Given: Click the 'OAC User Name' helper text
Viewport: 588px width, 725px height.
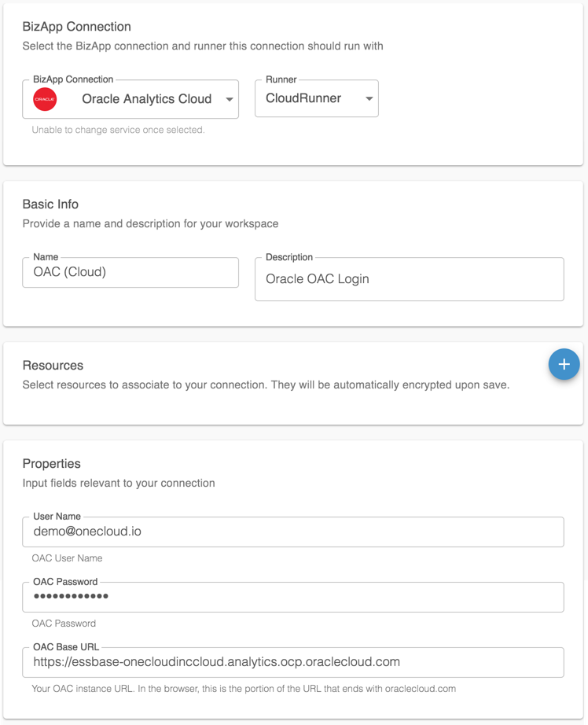Looking at the screenshot, I should (67, 558).
